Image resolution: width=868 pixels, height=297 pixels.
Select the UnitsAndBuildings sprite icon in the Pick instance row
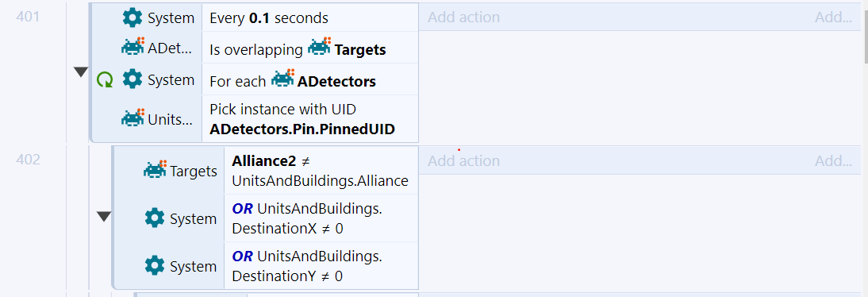(133, 118)
